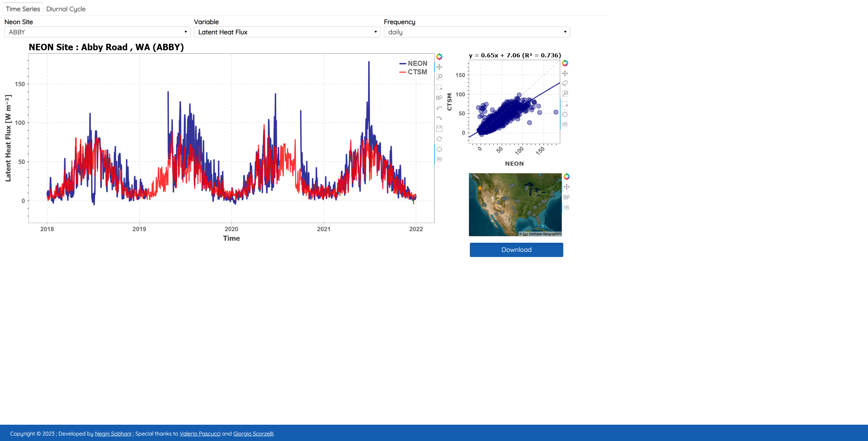
Task: Toggle Hover tool on time series toolbar
Action: point(439,160)
